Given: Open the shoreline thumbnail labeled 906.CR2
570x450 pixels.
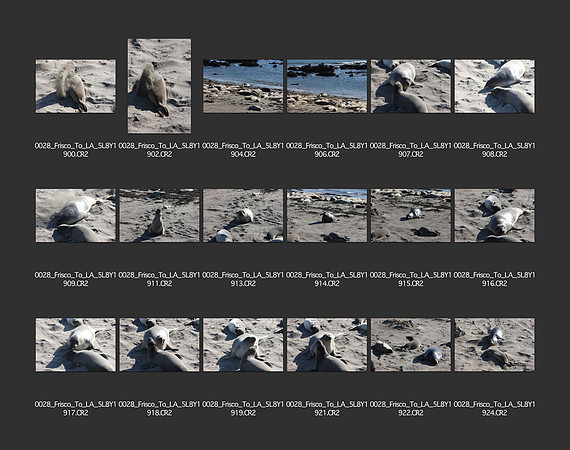Looking at the screenshot, I should (327, 86).
